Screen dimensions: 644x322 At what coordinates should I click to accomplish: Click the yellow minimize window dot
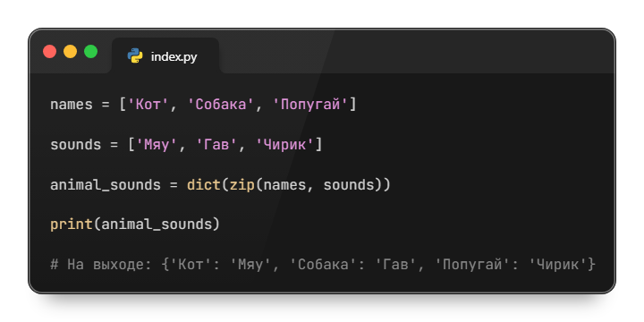[x=71, y=52]
